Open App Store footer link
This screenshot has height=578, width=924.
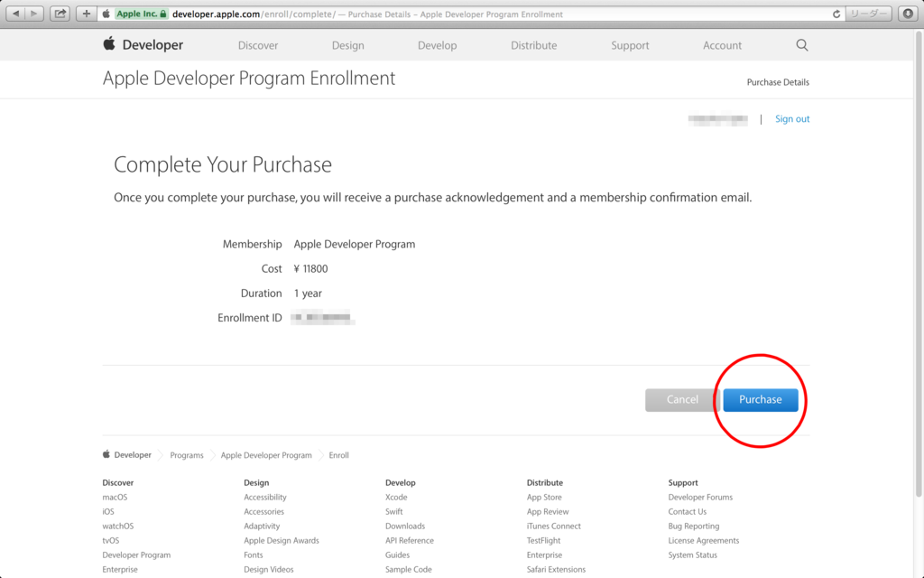pyautogui.click(x=544, y=498)
